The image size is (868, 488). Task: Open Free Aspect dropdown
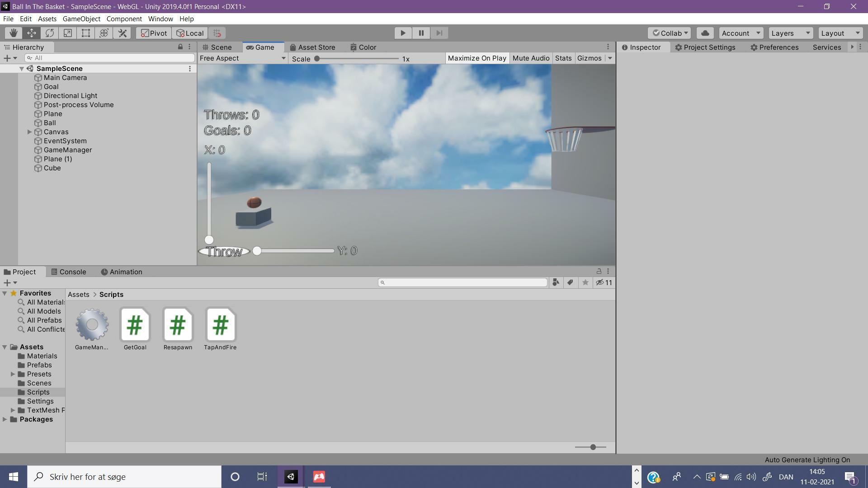coord(242,58)
